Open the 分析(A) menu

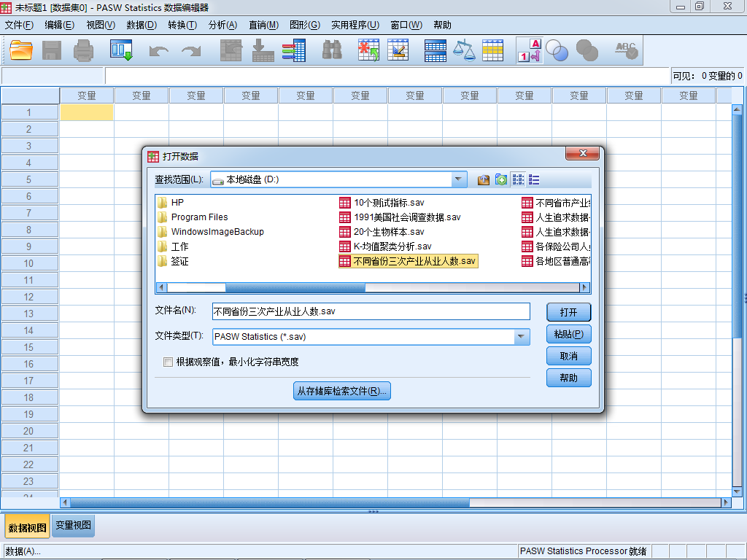tap(222, 26)
